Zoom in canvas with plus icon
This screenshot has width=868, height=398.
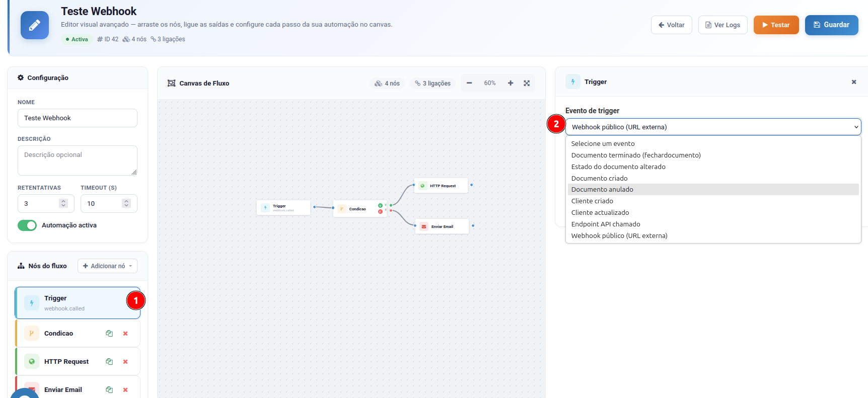(x=511, y=83)
